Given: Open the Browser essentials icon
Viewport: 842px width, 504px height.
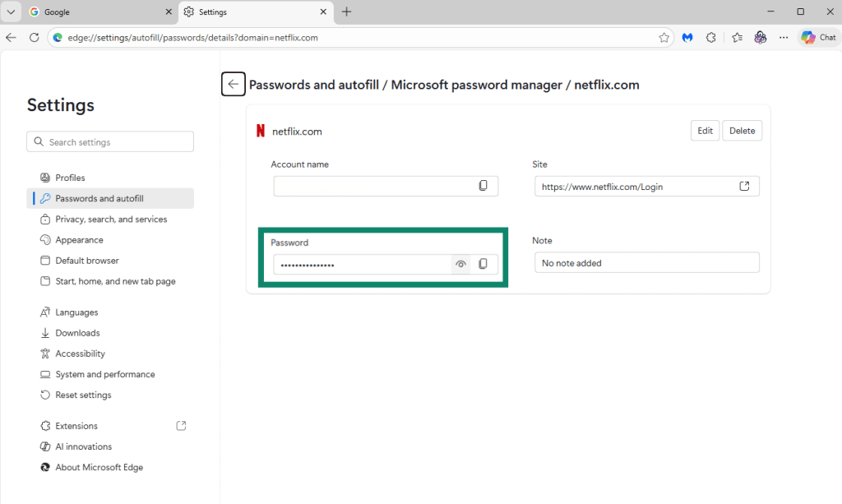Looking at the screenshot, I should (x=761, y=38).
